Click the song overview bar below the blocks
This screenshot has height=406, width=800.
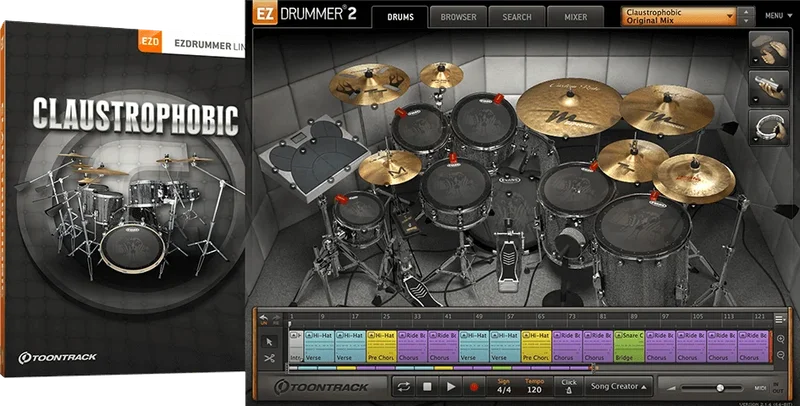(x=440, y=368)
